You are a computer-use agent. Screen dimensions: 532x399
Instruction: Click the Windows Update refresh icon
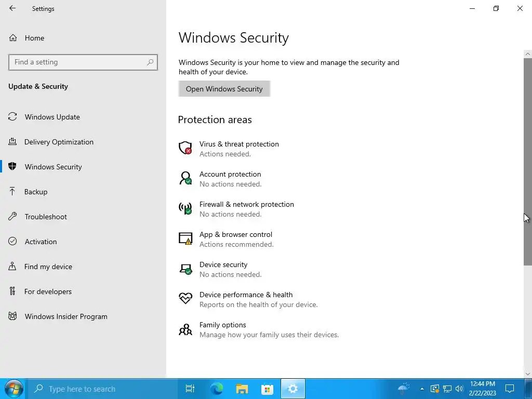(12, 117)
